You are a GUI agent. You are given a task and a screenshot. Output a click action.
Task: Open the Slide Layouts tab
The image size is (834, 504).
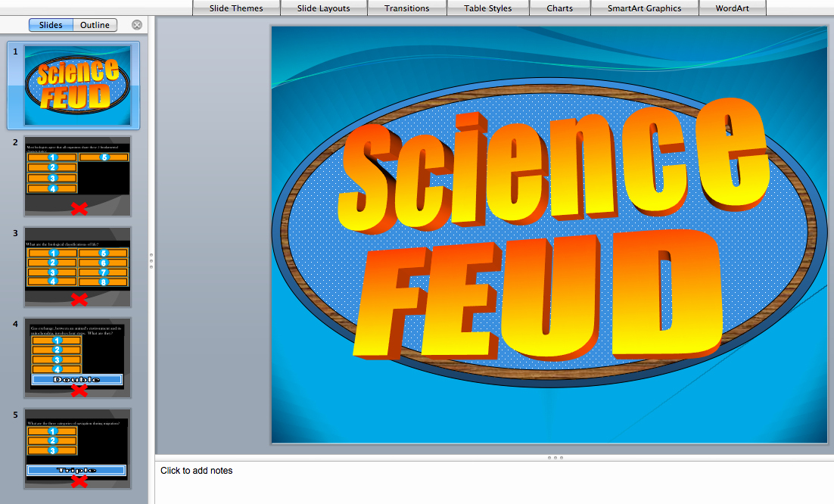coord(323,8)
